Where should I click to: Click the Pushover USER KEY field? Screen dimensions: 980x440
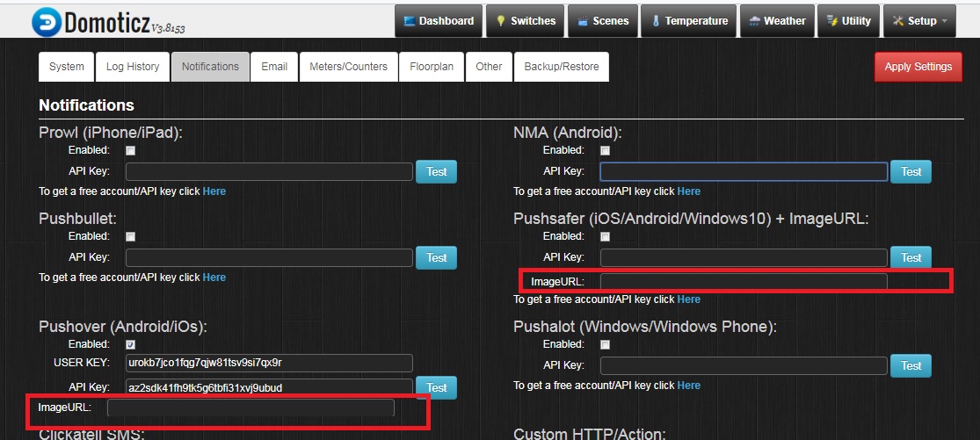click(x=269, y=363)
